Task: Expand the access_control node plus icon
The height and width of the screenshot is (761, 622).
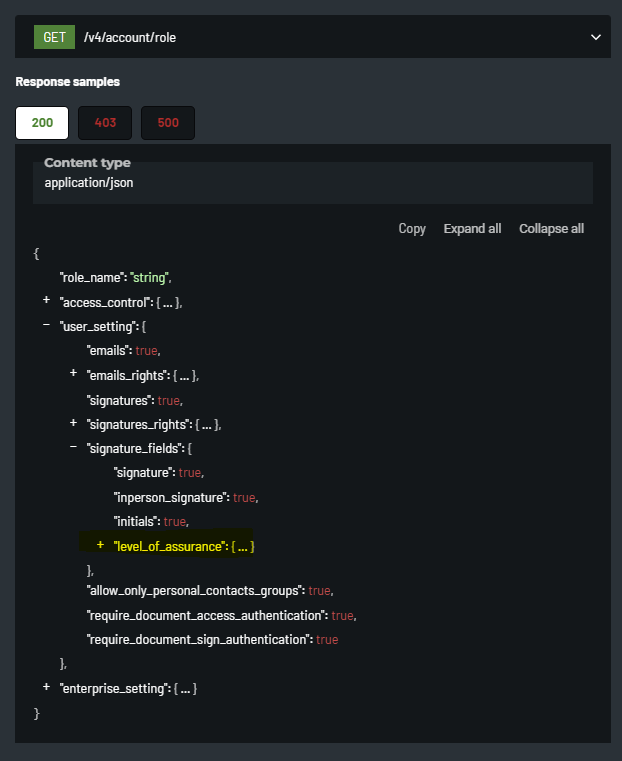Action: 46,301
